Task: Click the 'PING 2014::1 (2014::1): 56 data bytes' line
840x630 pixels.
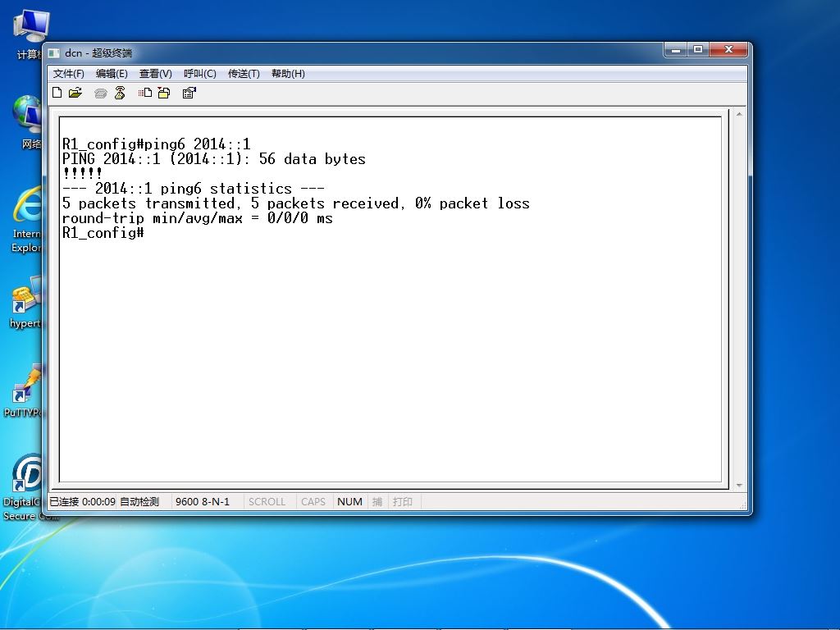Action: coord(214,158)
